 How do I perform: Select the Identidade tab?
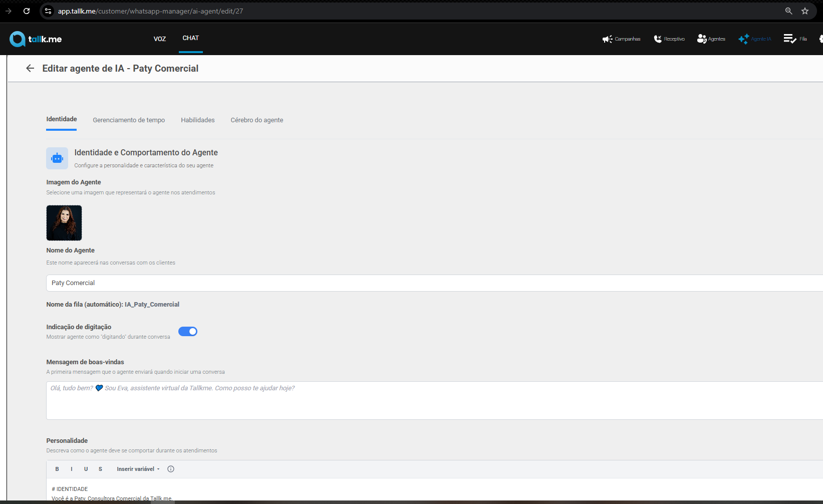[x=62, y=119]
